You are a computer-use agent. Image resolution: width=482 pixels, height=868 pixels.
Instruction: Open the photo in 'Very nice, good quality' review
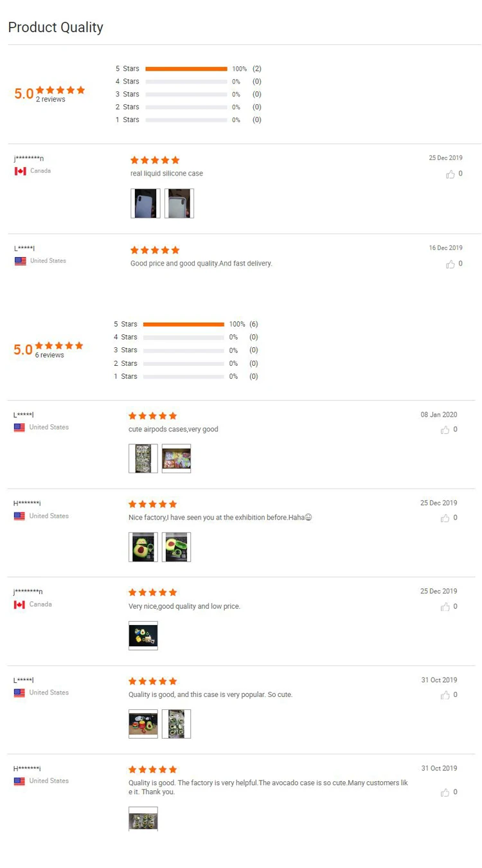[143, 635]
